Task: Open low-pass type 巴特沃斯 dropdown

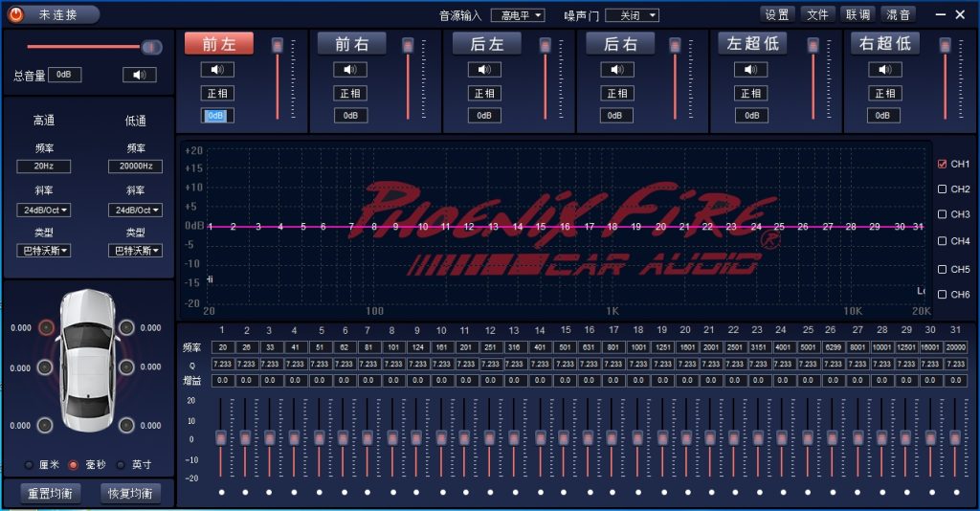Action: 136,251
